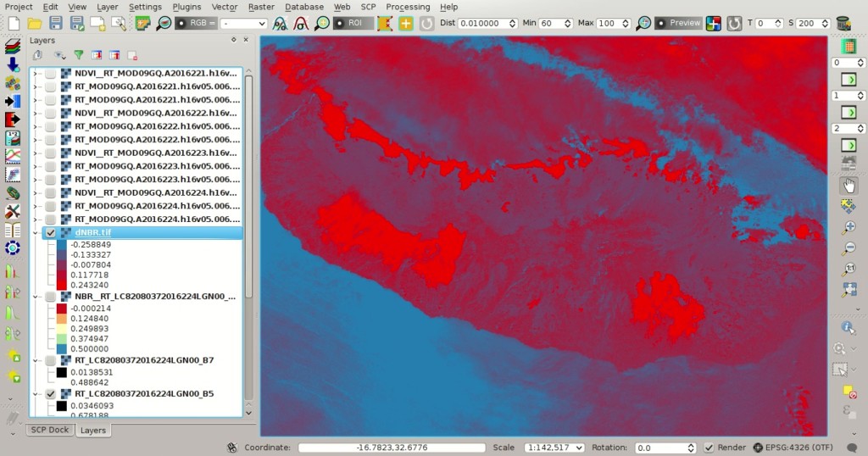Click the 0.124840 orange legend swatch
Image resolution: width=868 pixels, height=456 pixels.
tap(61, 319)
